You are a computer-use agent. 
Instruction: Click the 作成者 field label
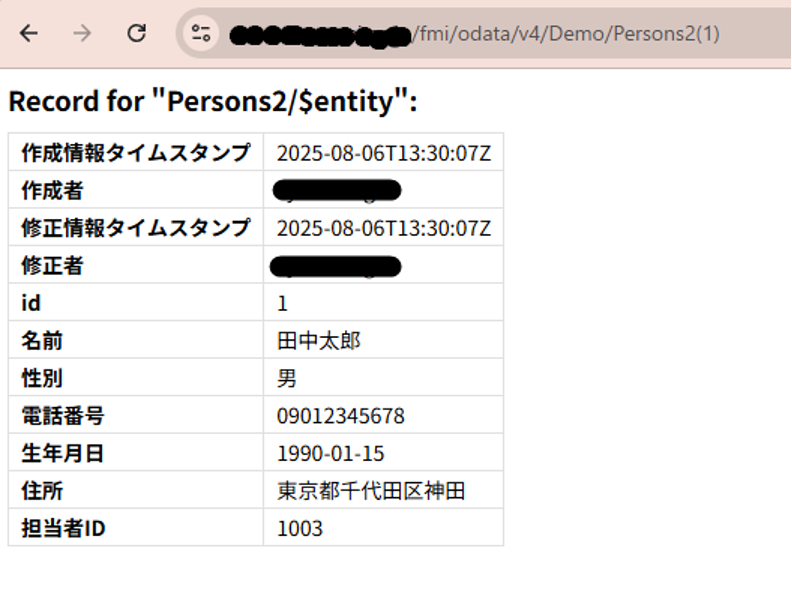point(52,190)
